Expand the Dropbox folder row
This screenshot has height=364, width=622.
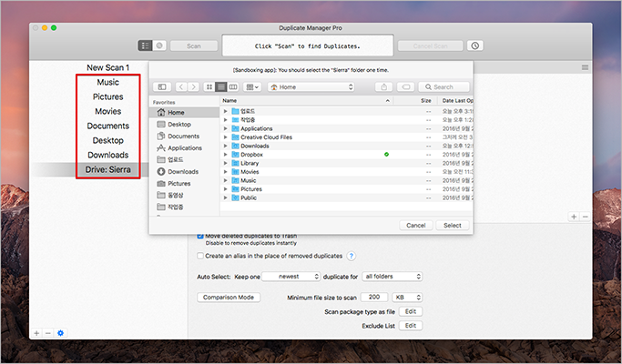coord(225,155)
